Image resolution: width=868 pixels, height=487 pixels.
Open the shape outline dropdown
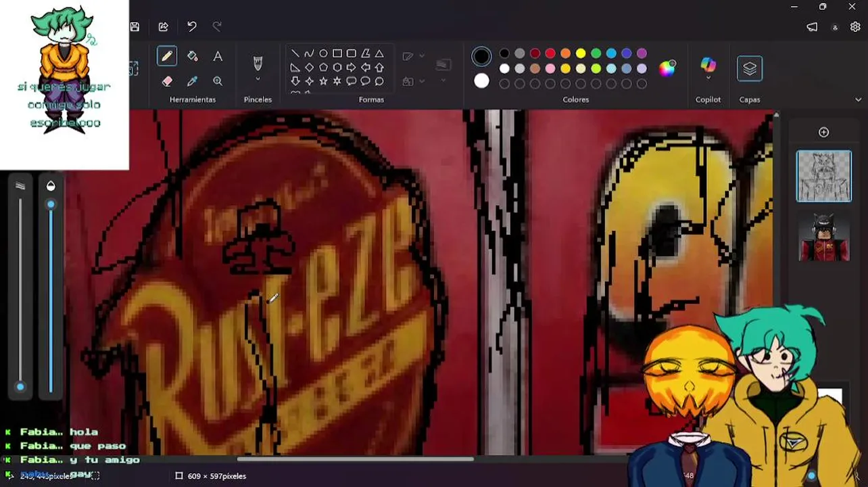tap(414, 56)
